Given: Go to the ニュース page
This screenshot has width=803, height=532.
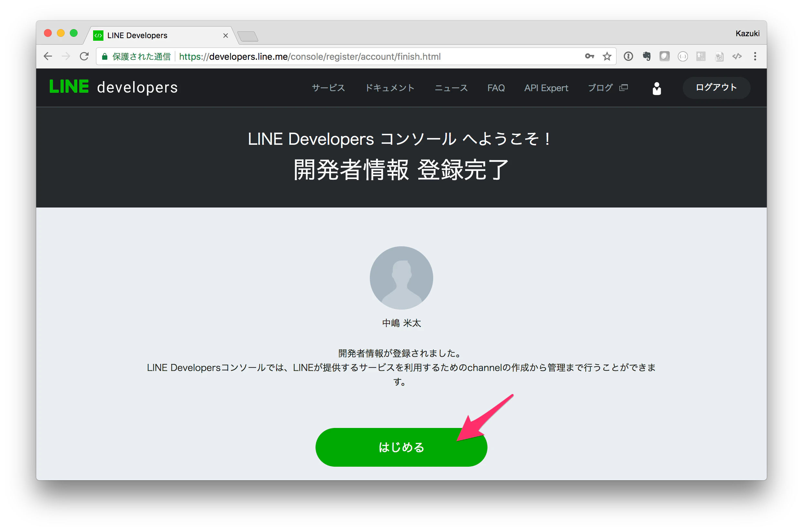Looking at the screenshot, I should [x=451, y=88].
